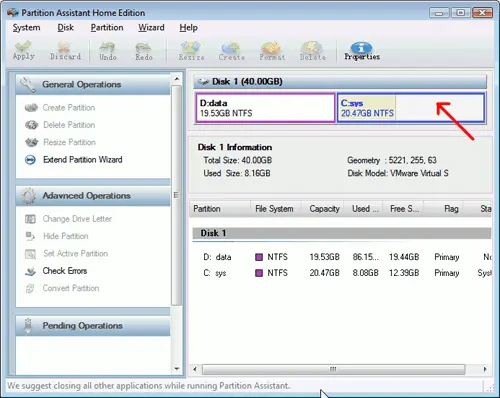
Task: Select the D: data row in partition list
Action: coord(342,257)
